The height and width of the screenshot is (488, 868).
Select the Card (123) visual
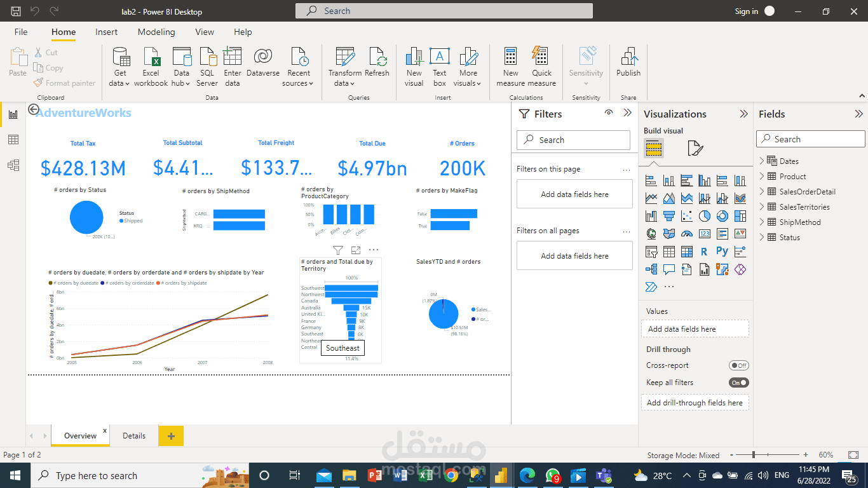coord(705,234)
